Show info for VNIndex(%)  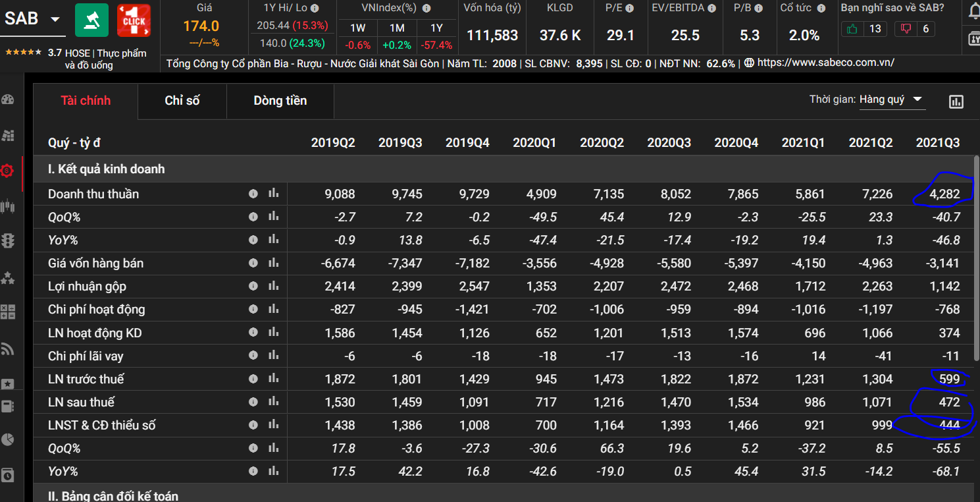coord(426,9)
